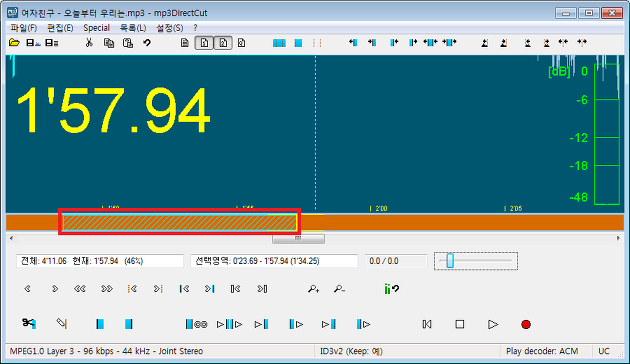The width and height of the screenshot is (630, 364).
Task: Click the 2'00 time marker in waveform
Action: (378, 209)
